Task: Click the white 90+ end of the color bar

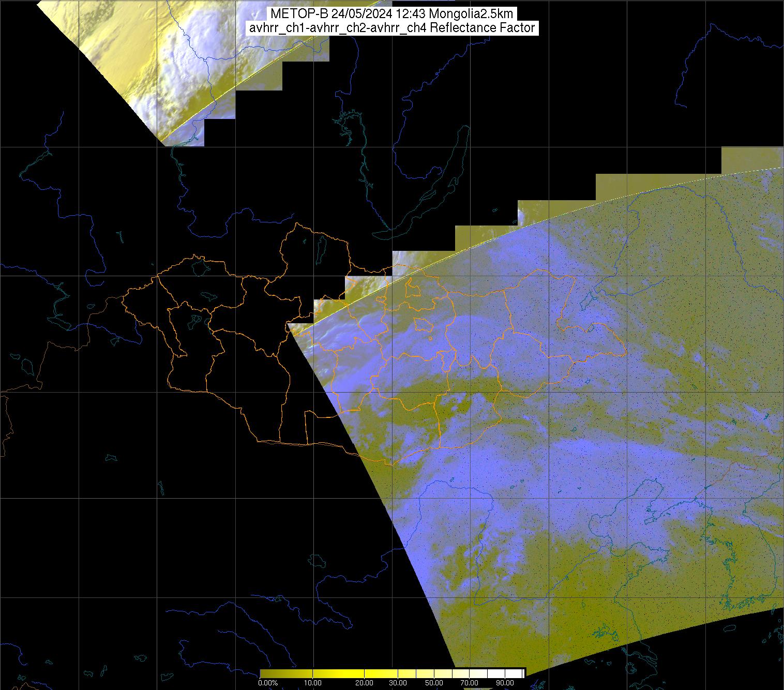Action: click(514, 673)
